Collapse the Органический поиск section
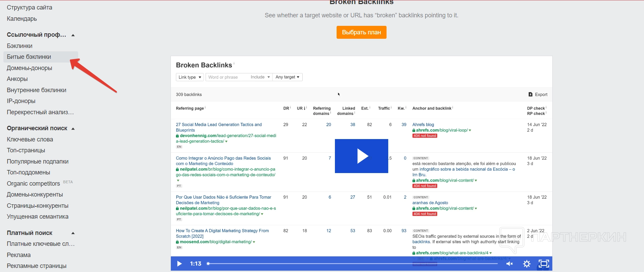The height and width of the screenshot is (272, 644). [x=73, y=129]
